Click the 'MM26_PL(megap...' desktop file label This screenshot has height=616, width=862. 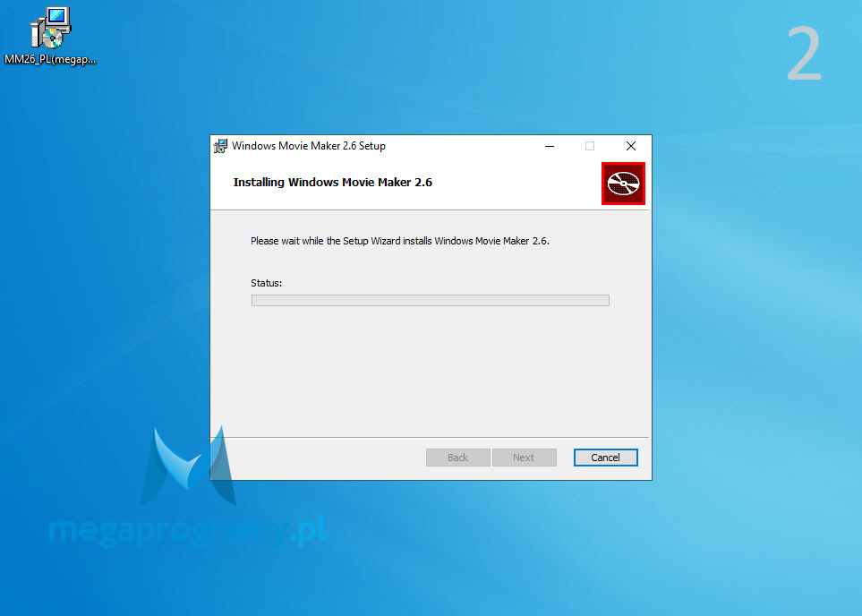pyautogui.click(x=50, y=59)
